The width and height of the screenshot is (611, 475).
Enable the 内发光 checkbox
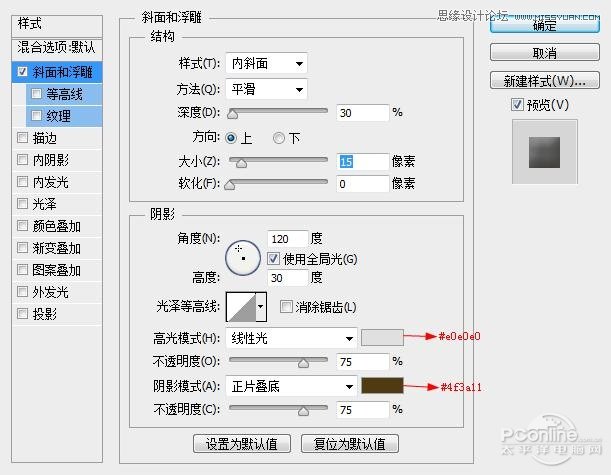tap(22, 181)
